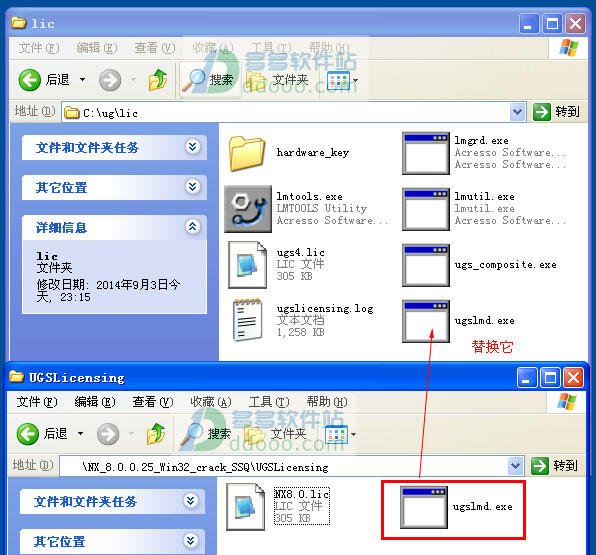Click the 转到 Go button in lic window
Screen dimensions: 596x555
pyautogui.click(x=556, y=112)
